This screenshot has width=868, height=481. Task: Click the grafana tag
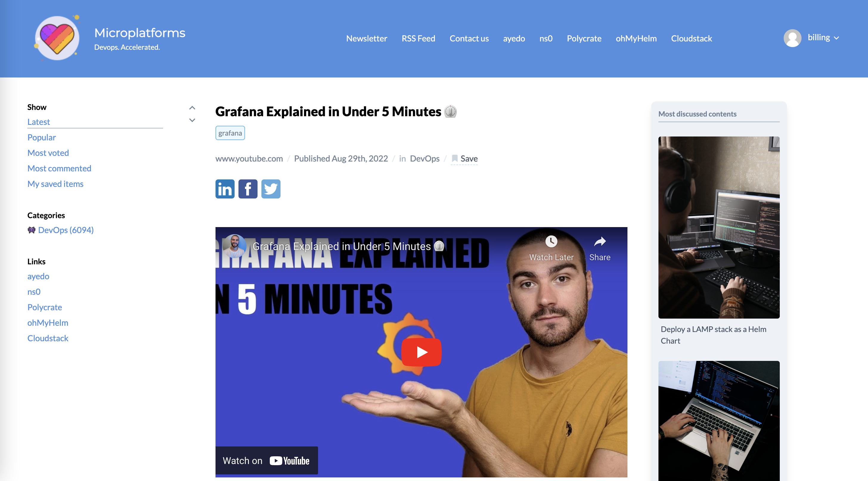tap(230, 133)
